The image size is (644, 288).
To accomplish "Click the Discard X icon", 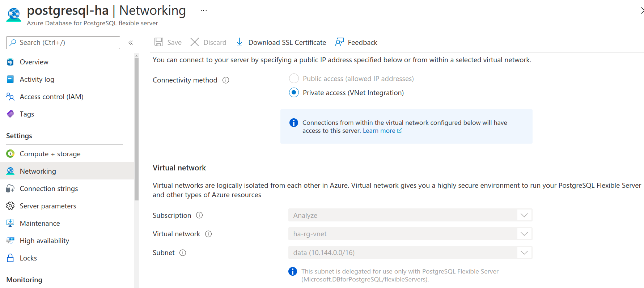I will [195, 42].
